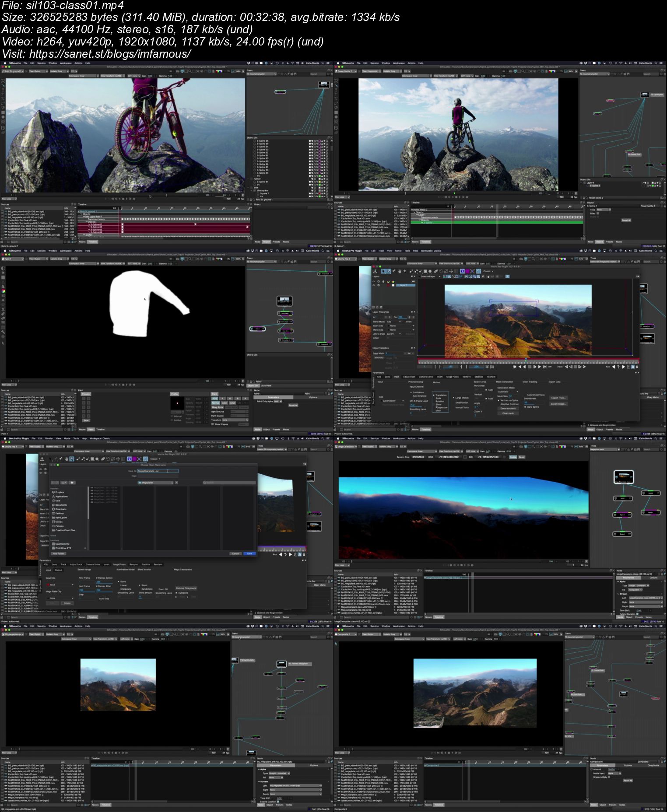Switch to Output sub-tab in Mocha Mega Plates frame
This screenshot has width=667, height=812.
click(59, 570)
